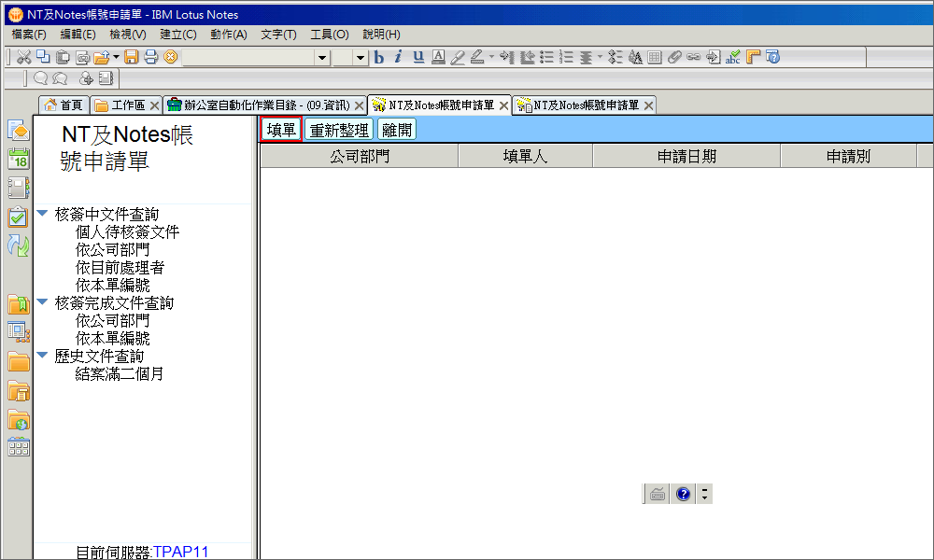Viewport: 934px width, 560px height.
Task: Open the 工具(O) menu
Action: coord(330,35)
